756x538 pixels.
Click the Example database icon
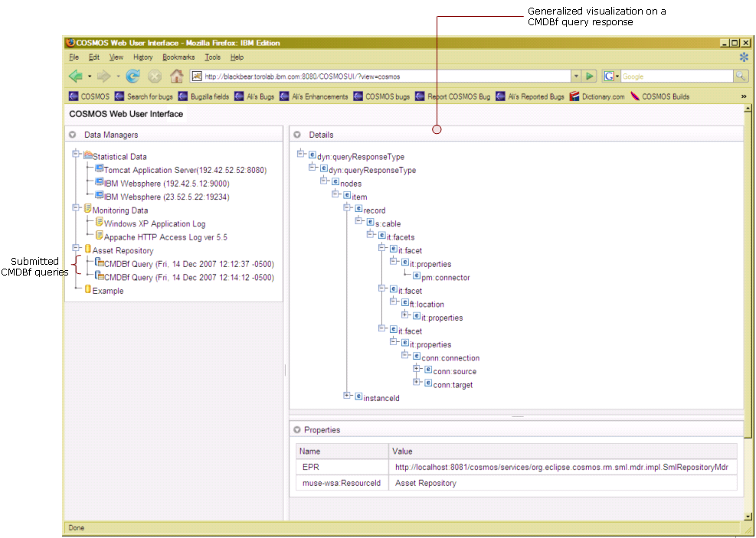pyautogui.click(x=88, y=289)
